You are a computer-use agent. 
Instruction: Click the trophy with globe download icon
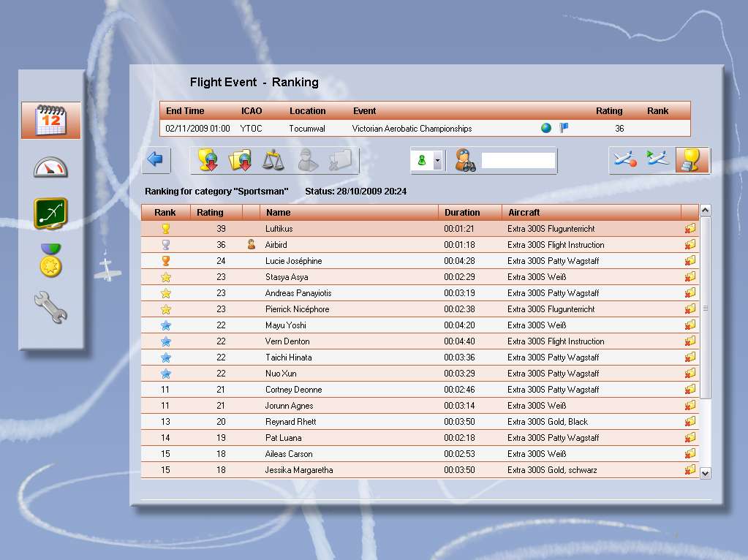point(208,160)
